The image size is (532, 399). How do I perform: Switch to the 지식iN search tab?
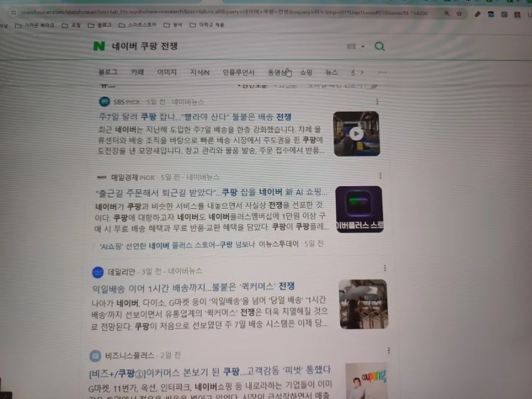tap(200, 72)
